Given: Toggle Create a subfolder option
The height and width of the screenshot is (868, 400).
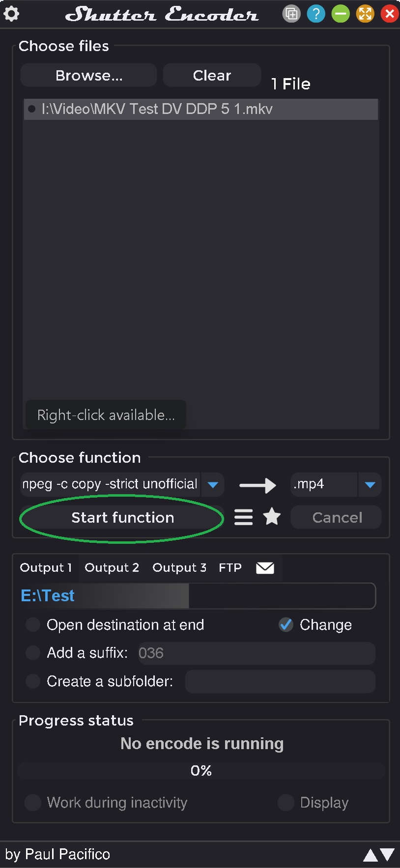Looking at the screenshot, I should pos(33,681).
